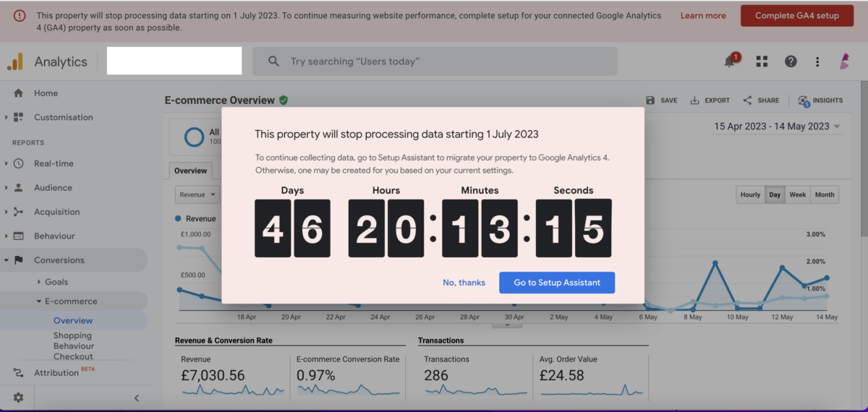Click Go to Setup Assistant button
Viewport: 868px width, 412px height.
coord(557,283)
